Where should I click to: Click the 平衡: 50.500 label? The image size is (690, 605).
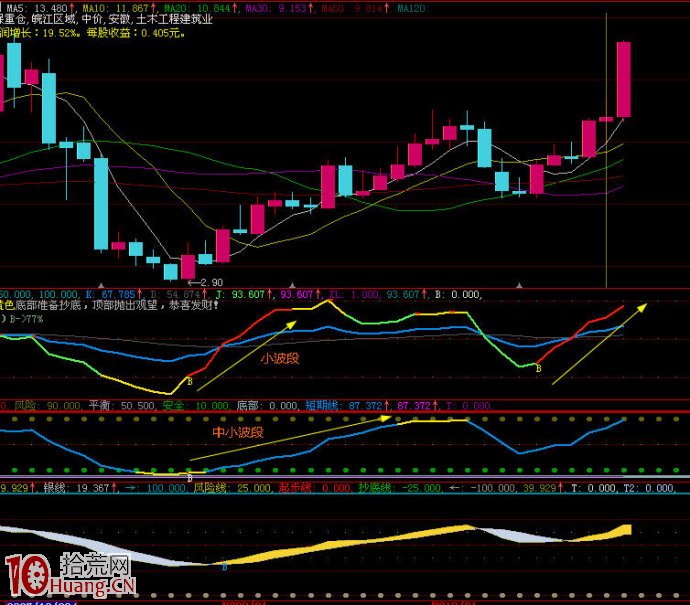(x=122, y=406)
